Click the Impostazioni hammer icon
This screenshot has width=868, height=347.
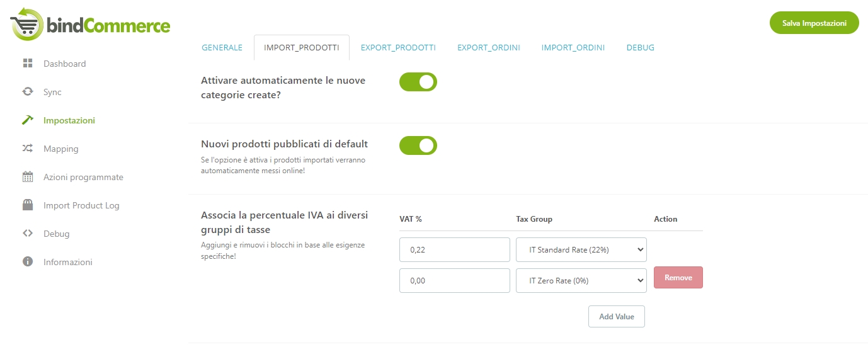click(27, 120)
